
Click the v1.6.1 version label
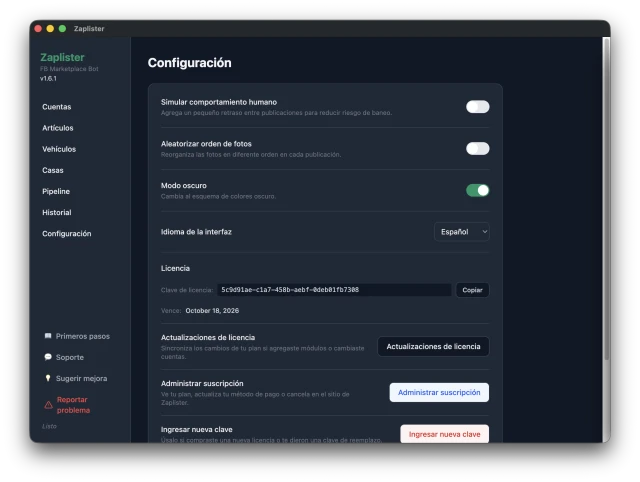pos(48,79)
